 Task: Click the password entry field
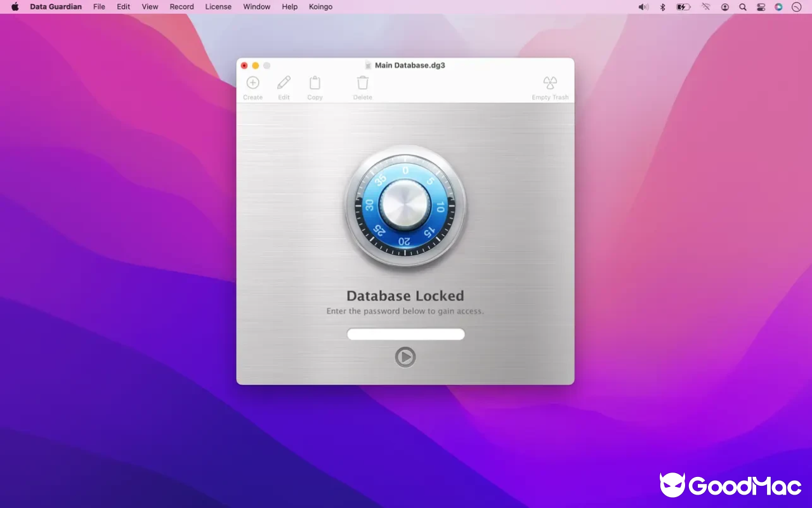point(405,333)
